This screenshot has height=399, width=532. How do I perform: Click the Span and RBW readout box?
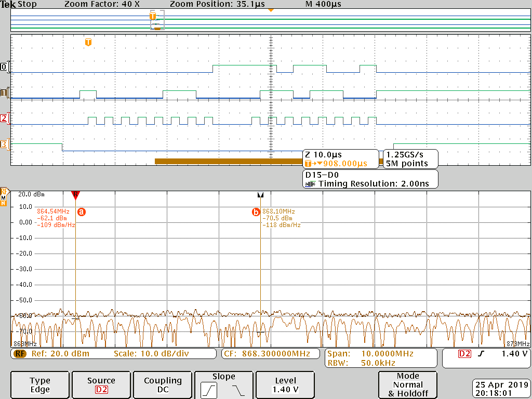click(x=381, y=358)
